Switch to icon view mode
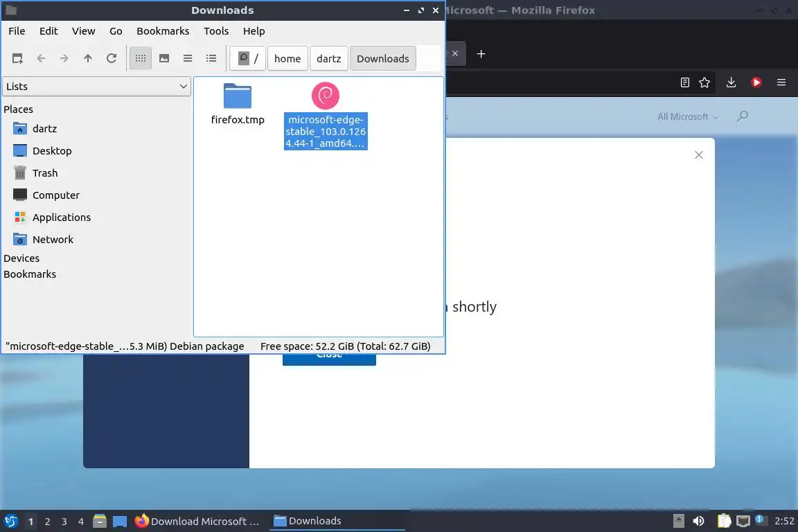The height and width of the screenshot is (532, 798). coord(141,59)
